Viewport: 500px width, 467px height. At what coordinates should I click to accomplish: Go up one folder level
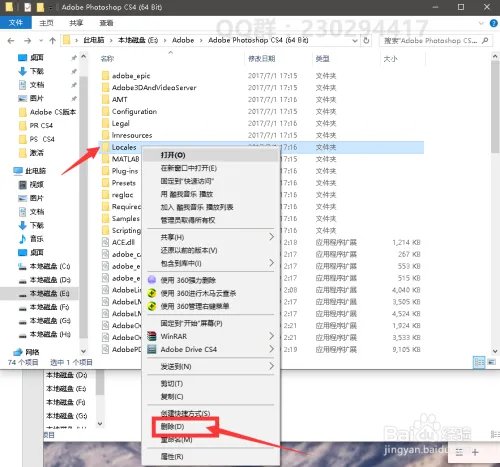[52, 41]
